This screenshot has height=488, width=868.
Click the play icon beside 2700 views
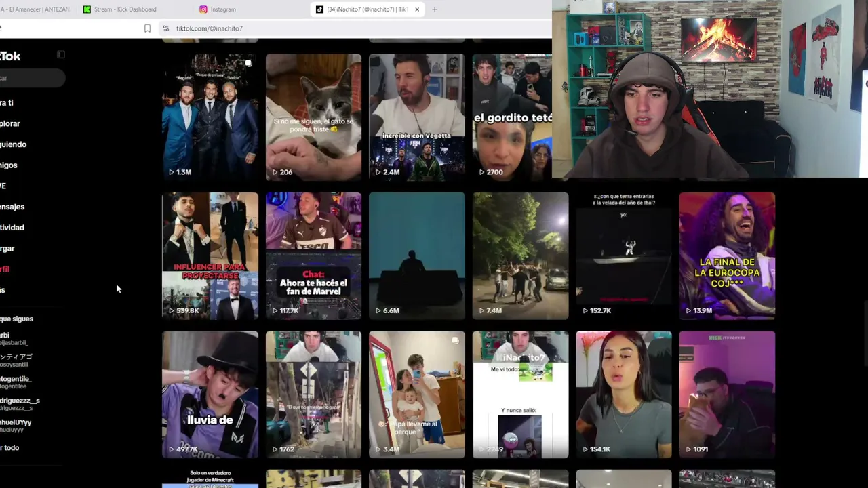tap(481, 172)
